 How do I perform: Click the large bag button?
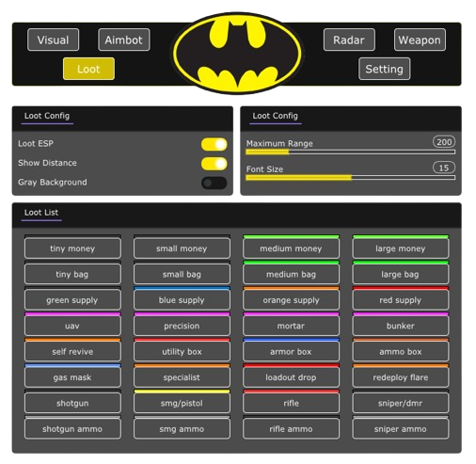401,274
